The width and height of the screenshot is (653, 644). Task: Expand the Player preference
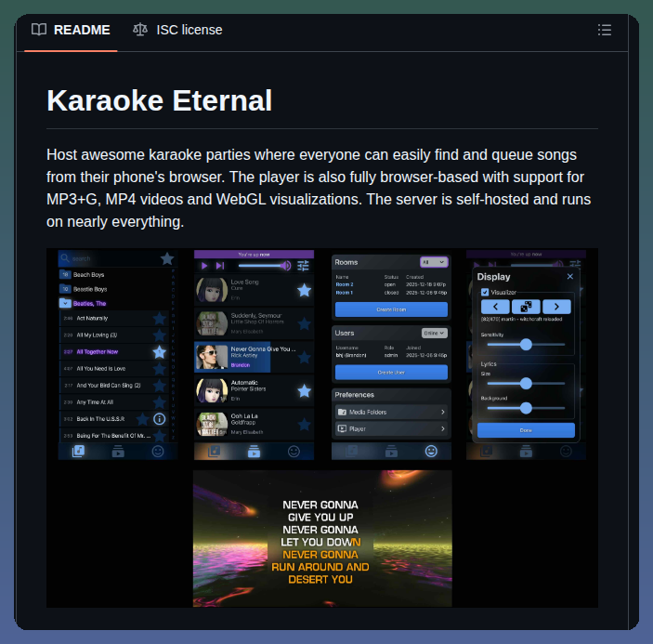(391, 428)
